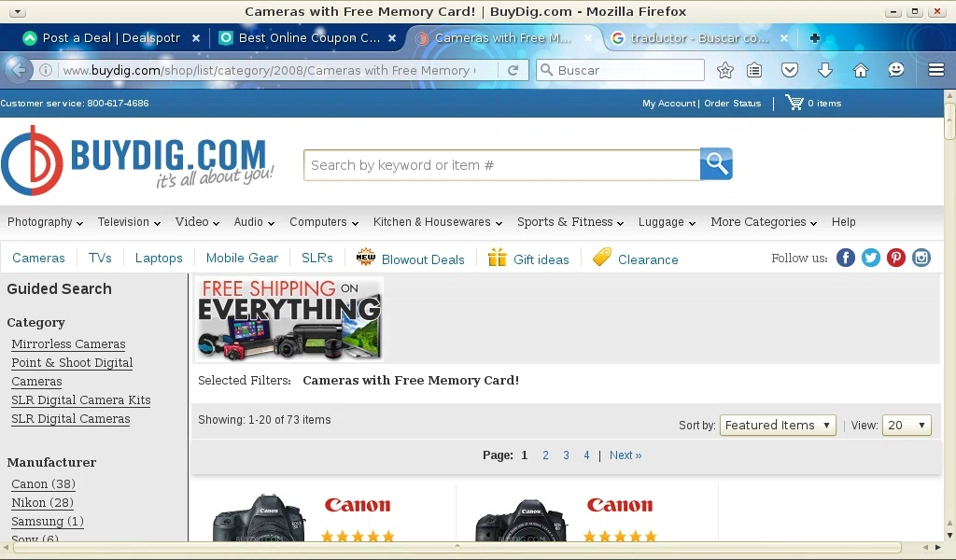956x560 pixels.
Task: Click the Next » pagination link
Action: (x=626, y=455)
